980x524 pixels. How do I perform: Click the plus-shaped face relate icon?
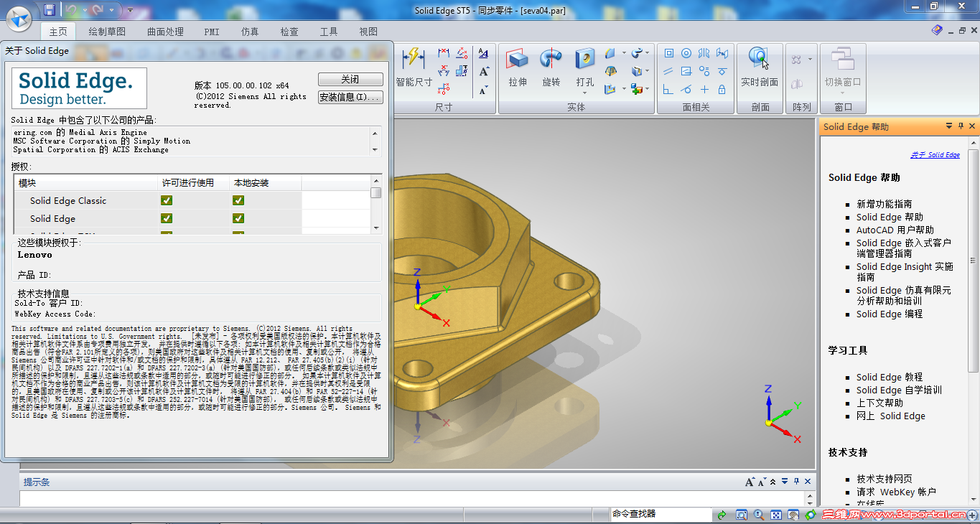click(704, 89)
